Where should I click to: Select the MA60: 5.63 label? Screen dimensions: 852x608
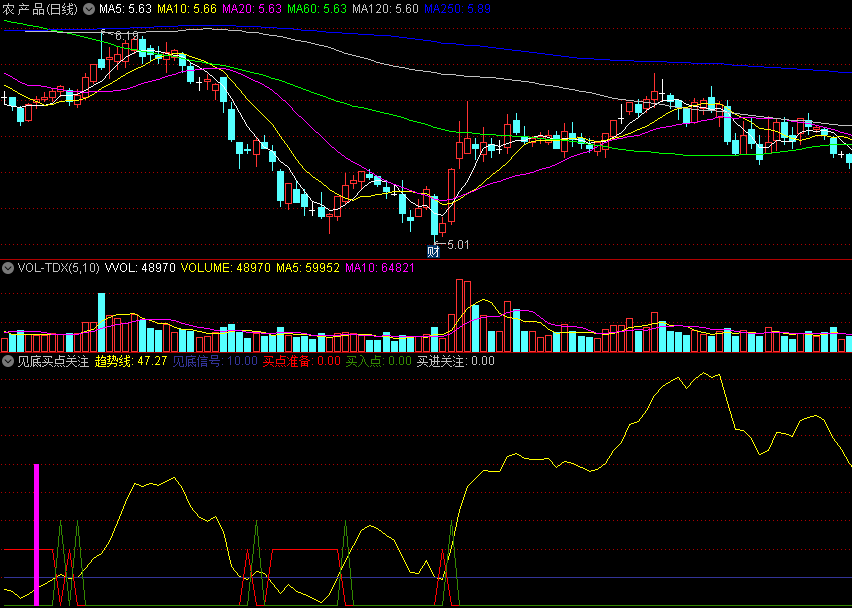pyautogui.click(x=317, y=9)
